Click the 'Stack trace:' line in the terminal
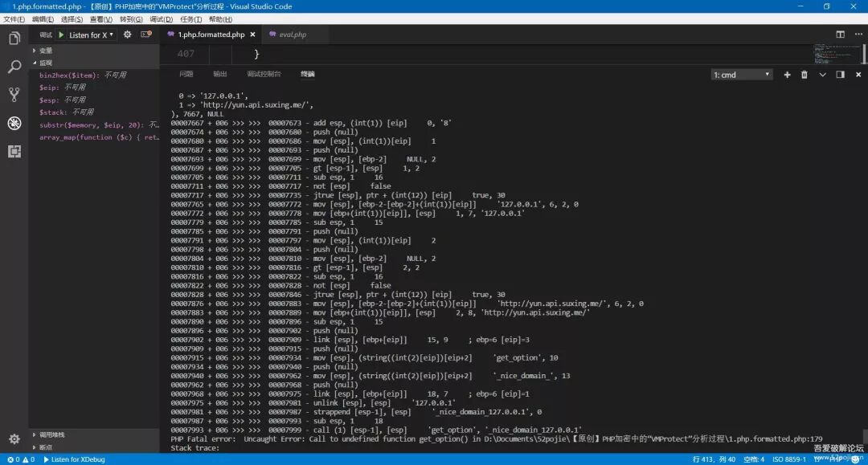The width and height of the screenshot is (868, 465). [x=194, y=448]
